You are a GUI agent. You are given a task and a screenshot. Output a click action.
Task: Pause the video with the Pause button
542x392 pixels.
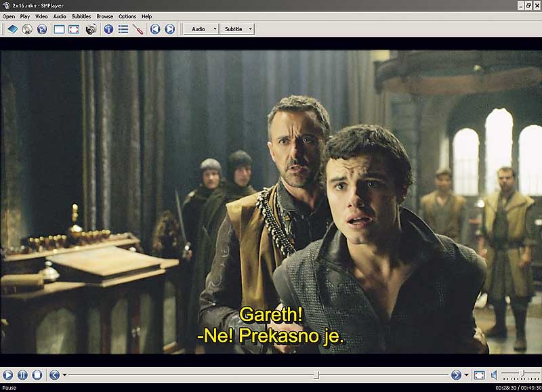[x=22, y=374]
